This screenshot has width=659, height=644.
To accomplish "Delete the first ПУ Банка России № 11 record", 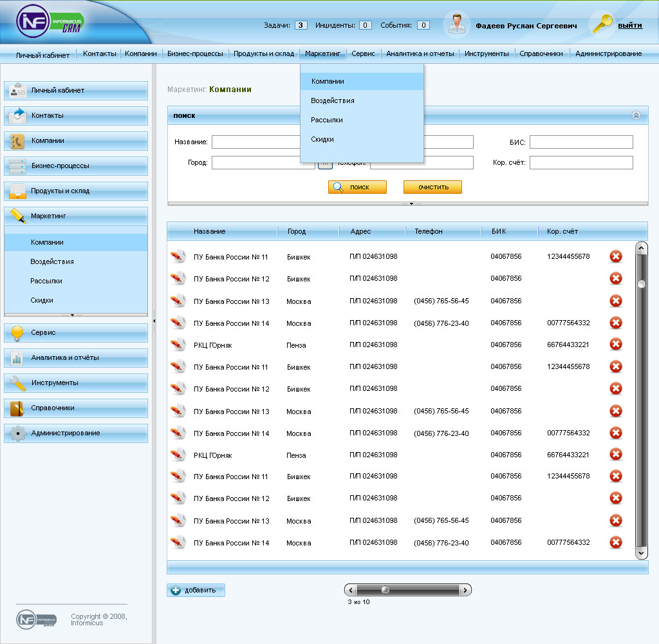I will click(615, 256).
